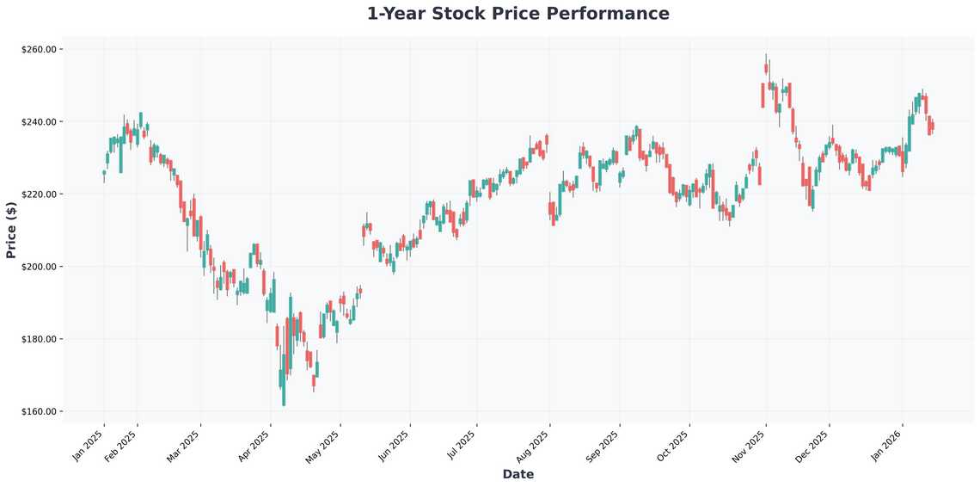Click the $200.00 price tick label
Image resolution: width=980 pixels, height=487 pixels.
point(39,267)
